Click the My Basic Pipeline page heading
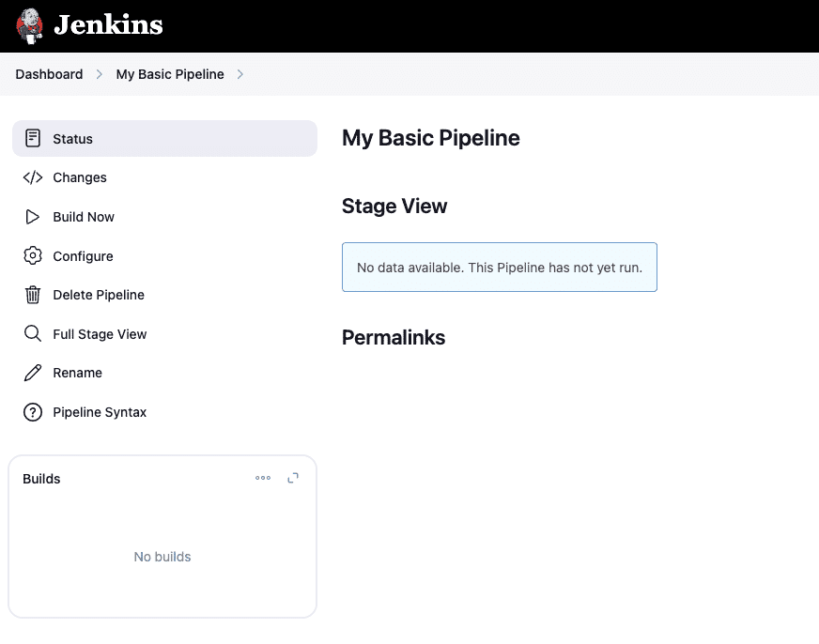819x644 pixels. pyautogui.click(x=431, y=138)
